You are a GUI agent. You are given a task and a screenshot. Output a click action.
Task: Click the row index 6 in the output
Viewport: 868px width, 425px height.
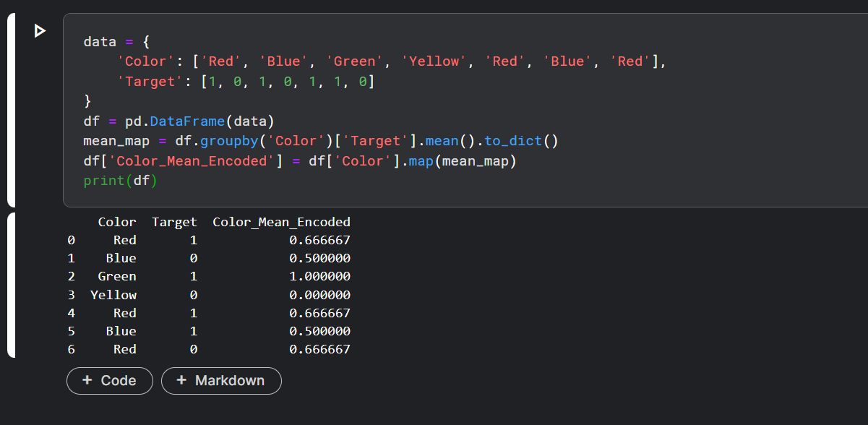(71, 349)
